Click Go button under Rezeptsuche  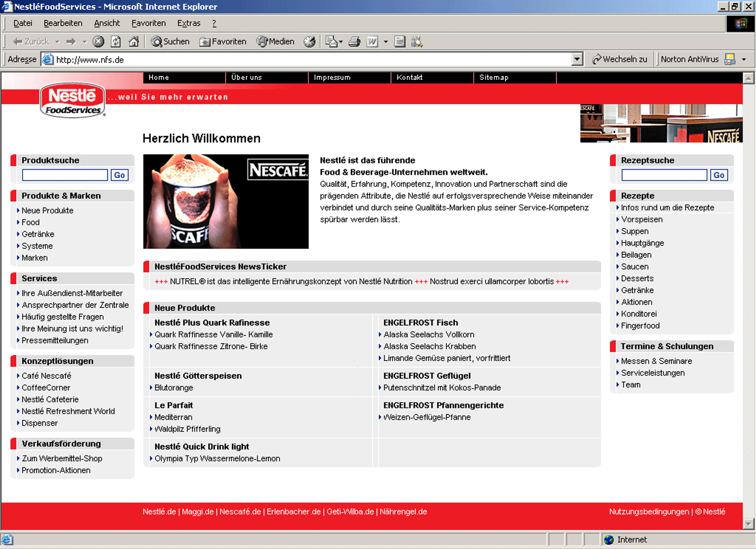(719, 175)
